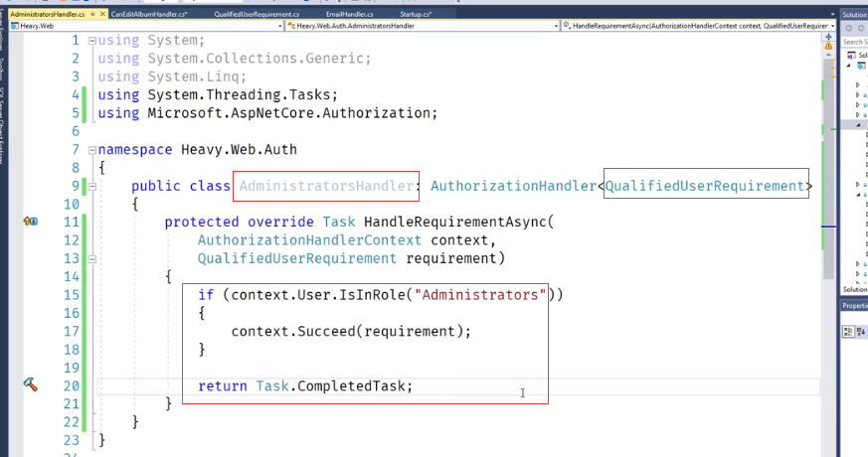This screenshot has height=457, width=868.
Task: Click the AuthorizationHandler base type
Action: (514, 186)
